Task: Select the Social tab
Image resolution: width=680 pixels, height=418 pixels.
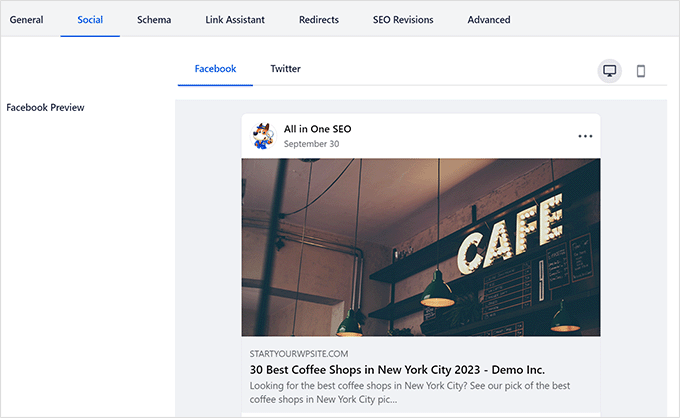Action: click(x=90, y=20)
